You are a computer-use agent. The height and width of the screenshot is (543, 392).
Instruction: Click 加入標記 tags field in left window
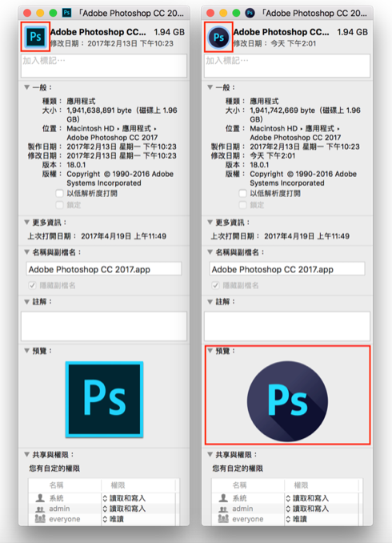tap(104, 66)
